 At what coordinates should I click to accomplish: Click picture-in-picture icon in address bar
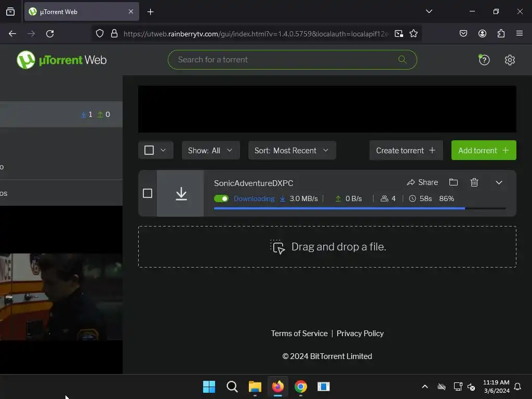(x=398, y=34)
